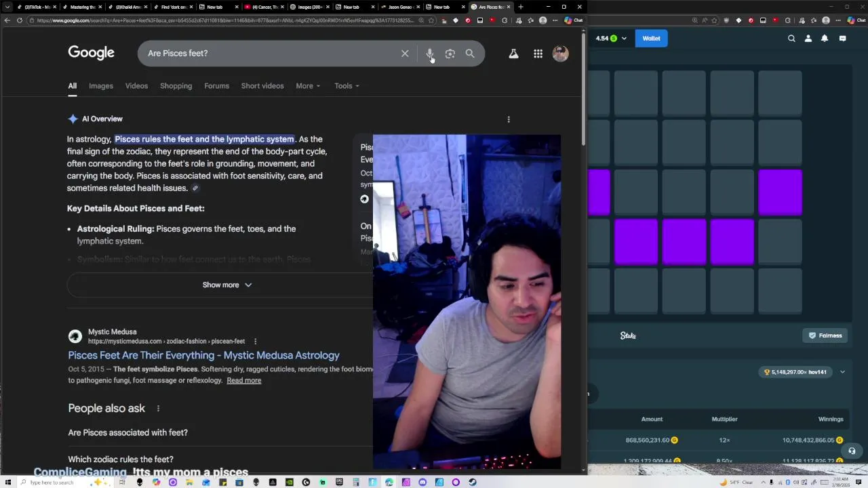This screenshot has width=868, height=488.
Task: Open Google account profile picture
Action: (560, 54)
